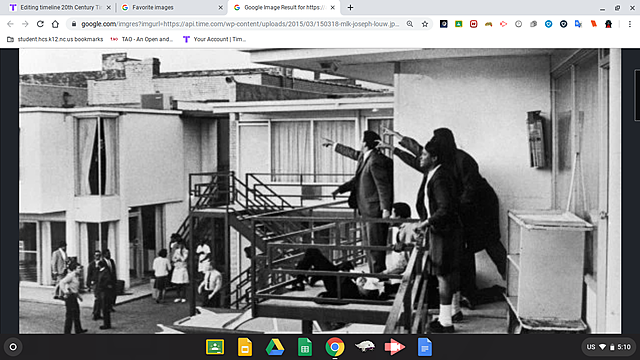Click the red rounded-square extension icon
640x360 pixels.
pyautogui.click(x=473, y=24)
